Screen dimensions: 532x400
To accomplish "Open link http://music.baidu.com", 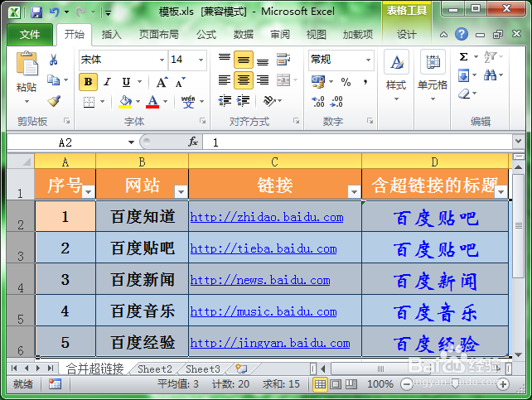I will click(x=264, y=311).
